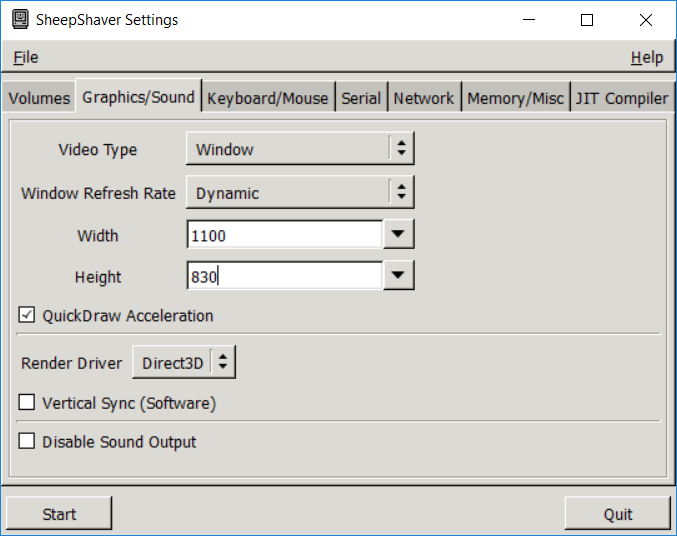Screen dimensions: 677x536
Task: Click the SheepShaver app icon in title bar
Action: coord(20,20)
